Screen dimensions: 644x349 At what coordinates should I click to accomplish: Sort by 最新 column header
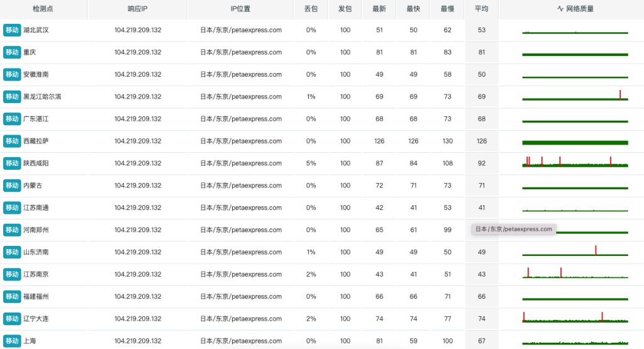[379, 9]
